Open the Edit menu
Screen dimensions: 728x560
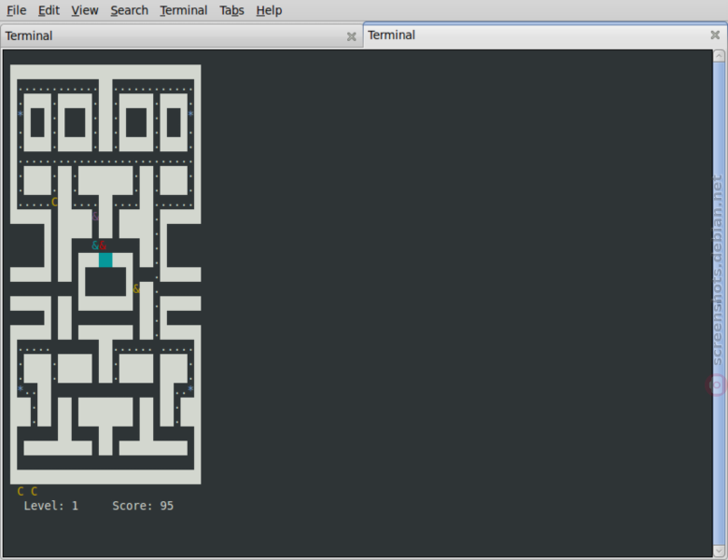(x=49, y=10)
